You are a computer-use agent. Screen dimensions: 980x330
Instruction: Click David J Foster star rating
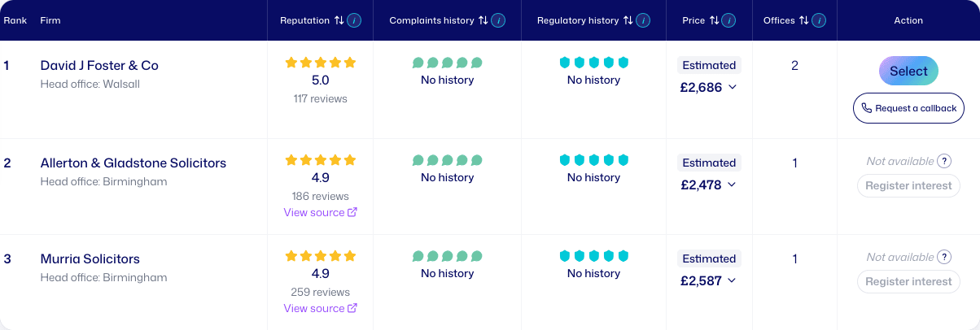pyautogui.click(x=321, y=63)
